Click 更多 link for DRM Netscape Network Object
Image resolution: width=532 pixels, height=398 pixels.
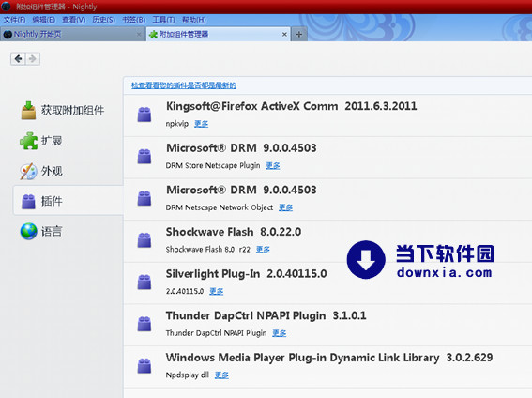(285, 207)
